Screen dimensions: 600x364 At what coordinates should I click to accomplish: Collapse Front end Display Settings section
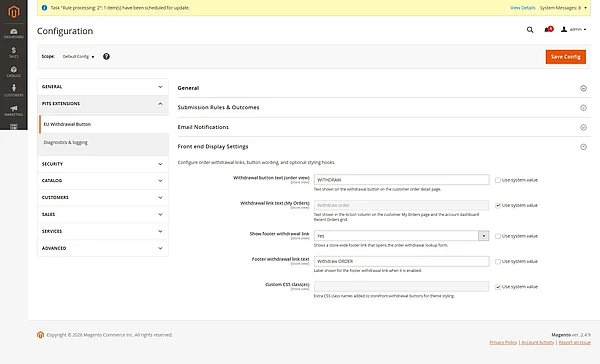[x=384, y=147]
